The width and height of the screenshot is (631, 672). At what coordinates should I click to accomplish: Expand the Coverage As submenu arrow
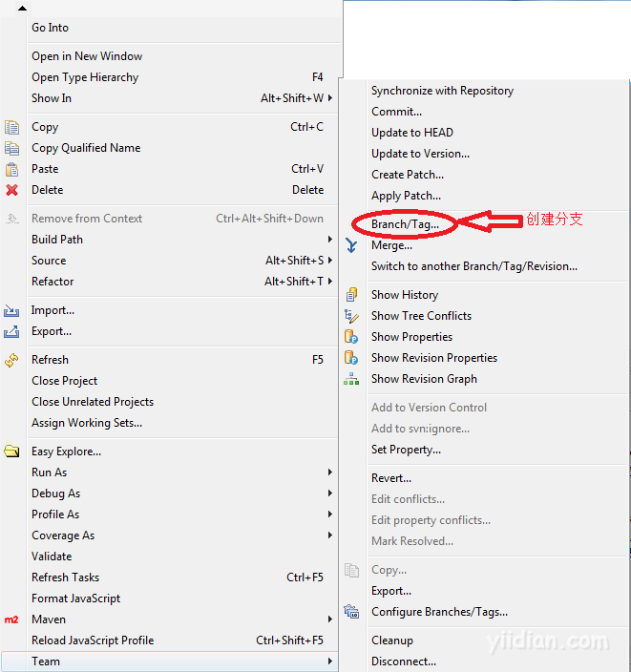tap(330, 535)
